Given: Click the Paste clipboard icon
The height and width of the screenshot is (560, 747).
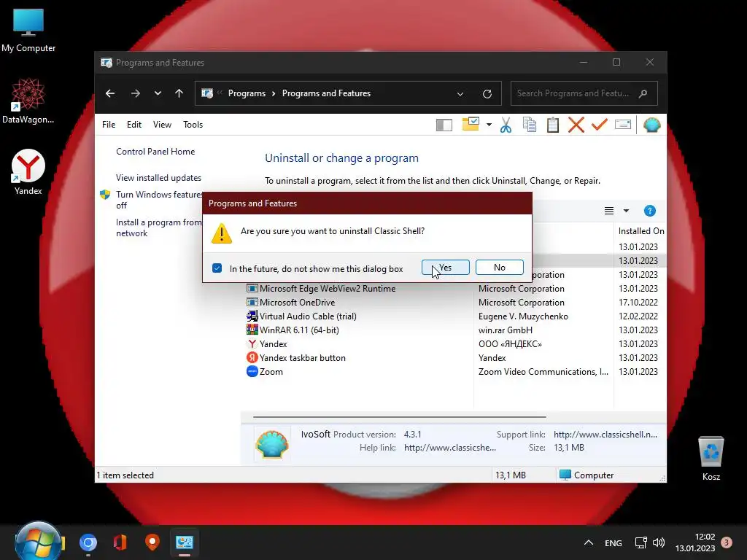Looking at the screenshot, I should point(553,125).
